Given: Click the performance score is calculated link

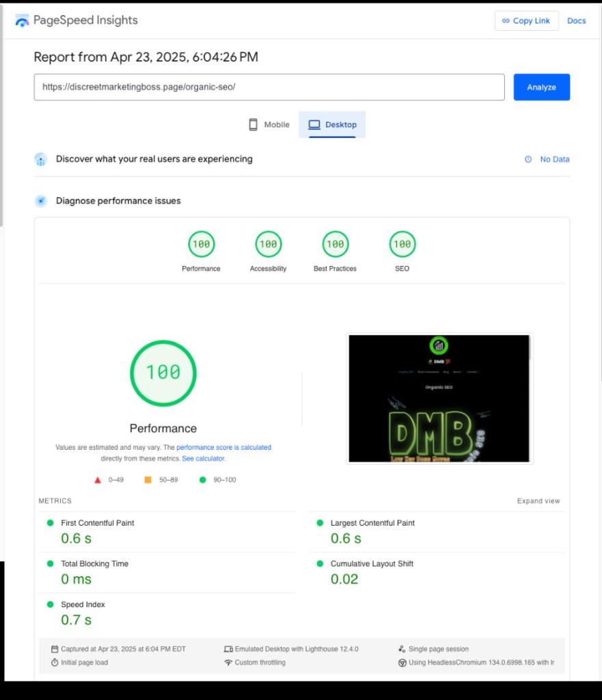Looking at the screenshot, I should (224, 447).
